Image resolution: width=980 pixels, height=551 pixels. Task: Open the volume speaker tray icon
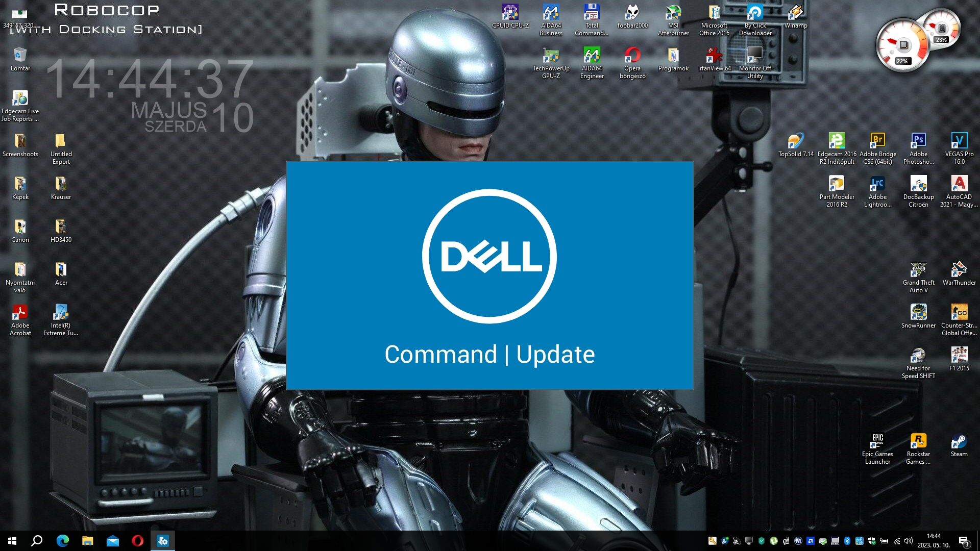908,541
